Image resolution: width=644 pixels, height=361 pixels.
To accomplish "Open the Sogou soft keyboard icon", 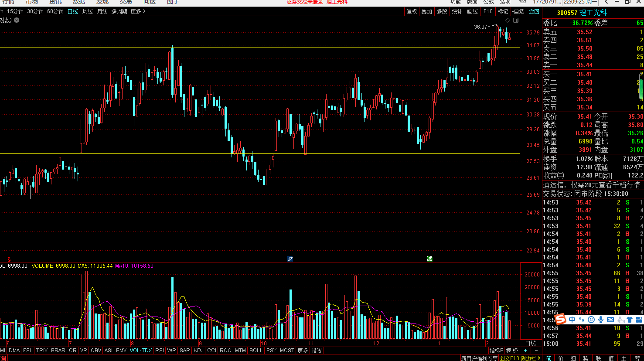I will pyautogui.click(x=611, y=320).
